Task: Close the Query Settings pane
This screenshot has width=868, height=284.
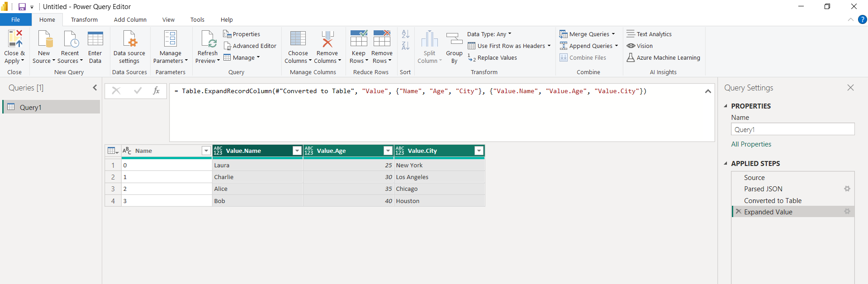Action: pos(850,88)
